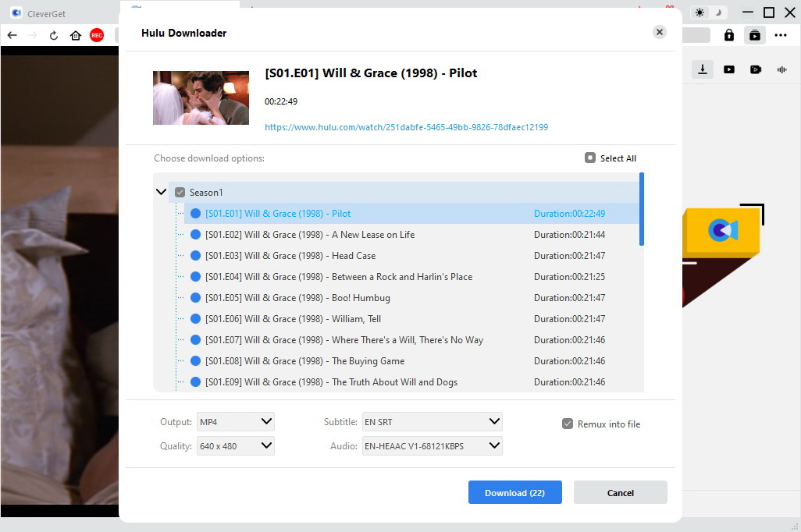Uncheck the Season1 checkbox
This screenshot has height=532, width=801.
coord(180,192)
